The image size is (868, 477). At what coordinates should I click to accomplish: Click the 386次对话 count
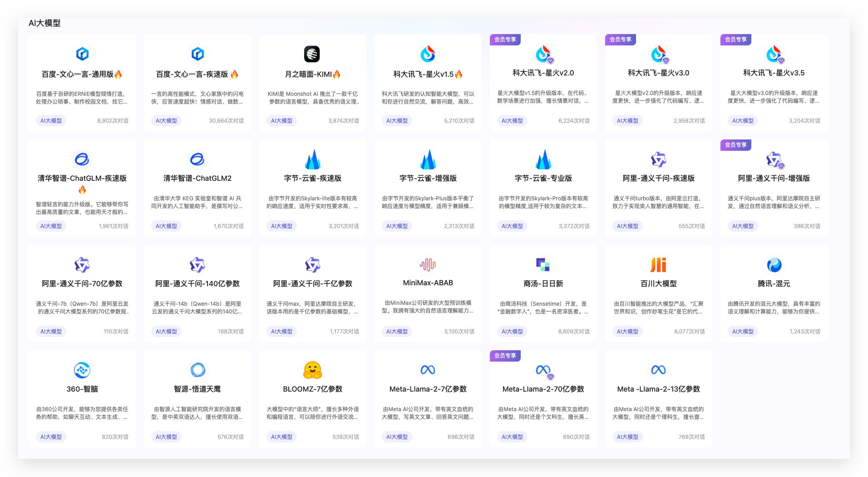coord(807,226)
